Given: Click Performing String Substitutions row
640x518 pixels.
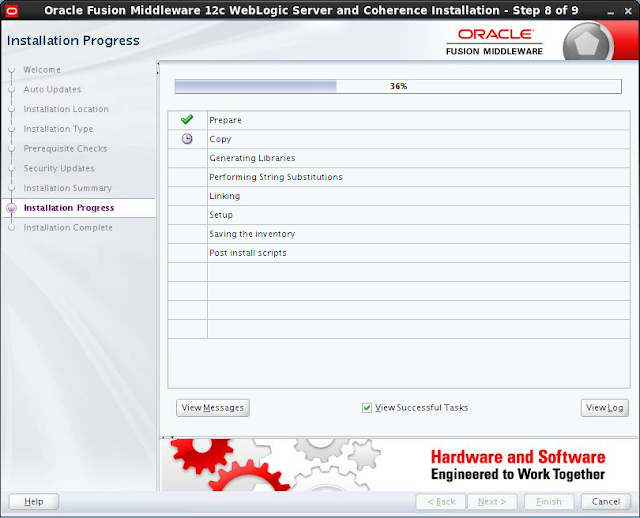Looking at the screenshot, I should [x=399, y=177].
